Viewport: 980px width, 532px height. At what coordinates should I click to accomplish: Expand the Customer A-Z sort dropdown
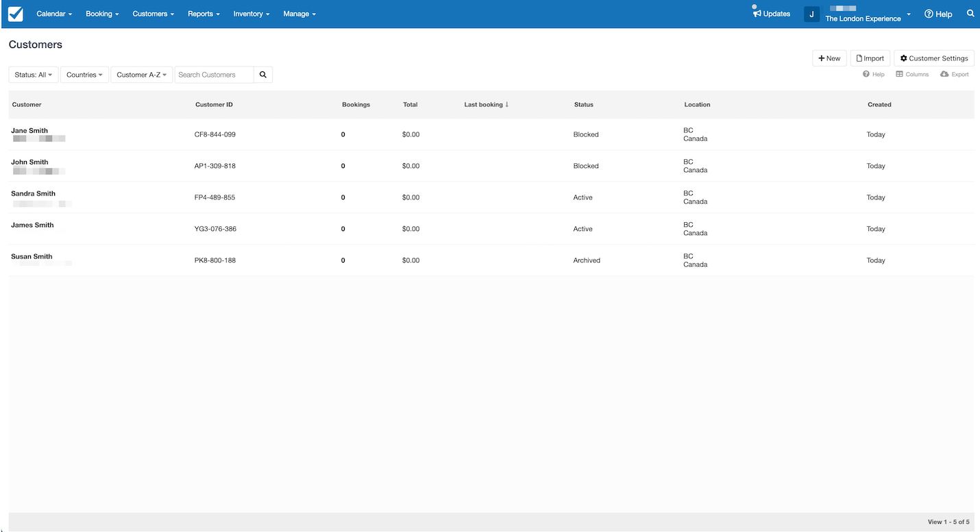142,75
